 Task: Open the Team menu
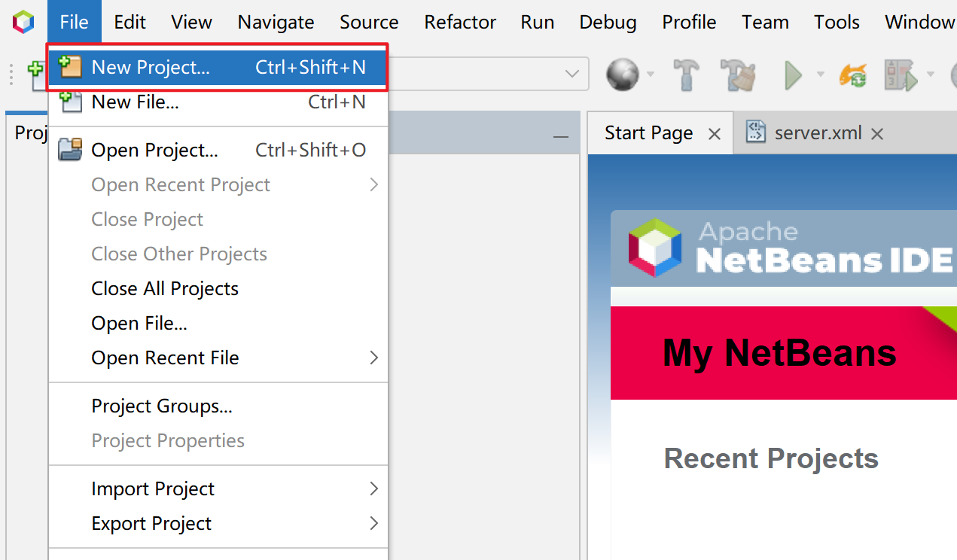tap(765, 22)
